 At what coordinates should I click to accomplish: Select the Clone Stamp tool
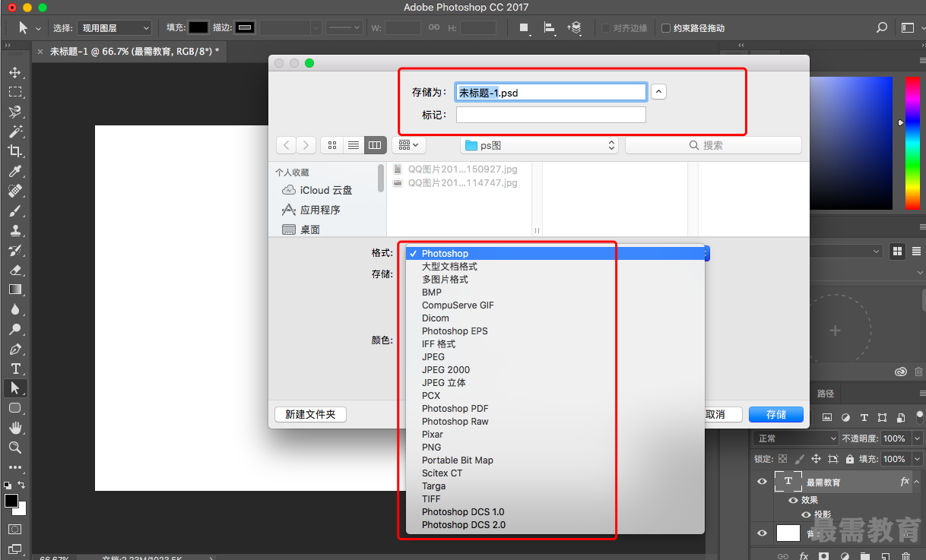pos(14,230)
